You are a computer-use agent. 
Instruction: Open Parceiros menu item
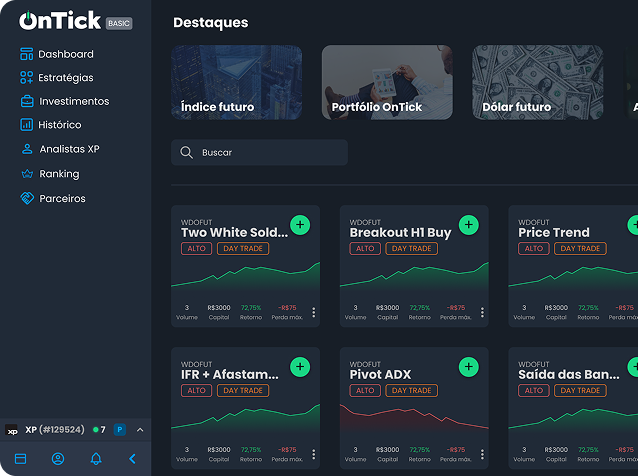click(x=62, y=199)
